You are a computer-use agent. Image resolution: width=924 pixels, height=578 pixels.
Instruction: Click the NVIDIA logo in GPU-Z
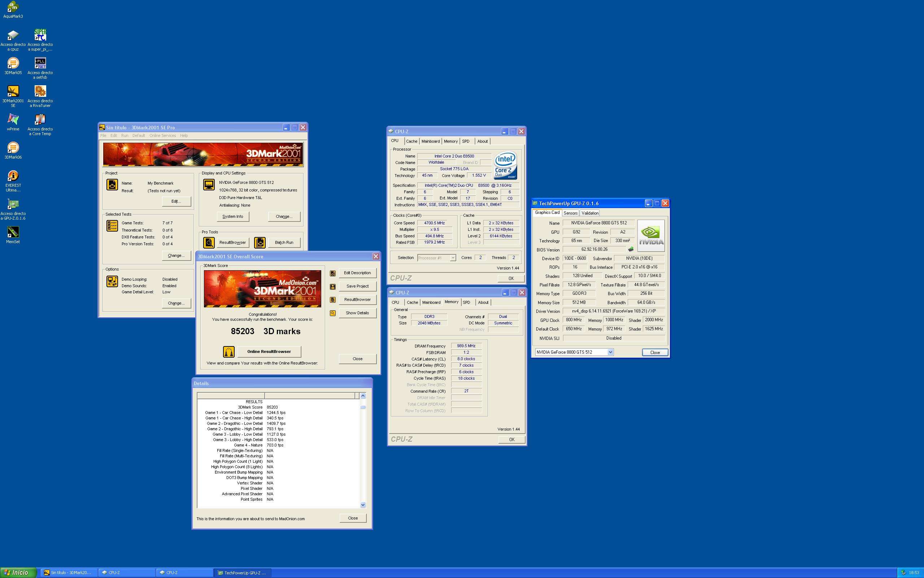651,236
